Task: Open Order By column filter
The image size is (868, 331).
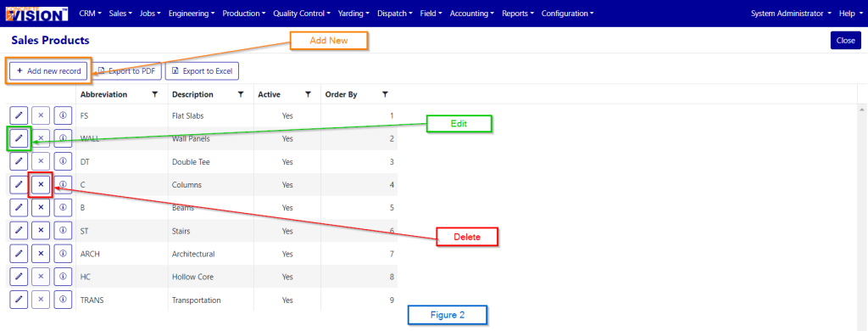Action: coord(385,95)
